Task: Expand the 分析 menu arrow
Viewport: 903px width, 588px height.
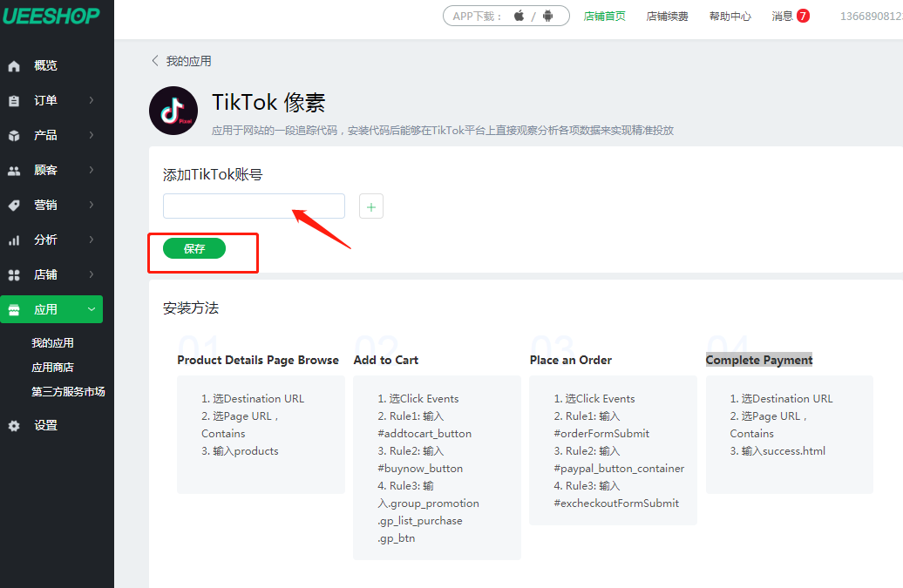Action: tap(92, 240)
